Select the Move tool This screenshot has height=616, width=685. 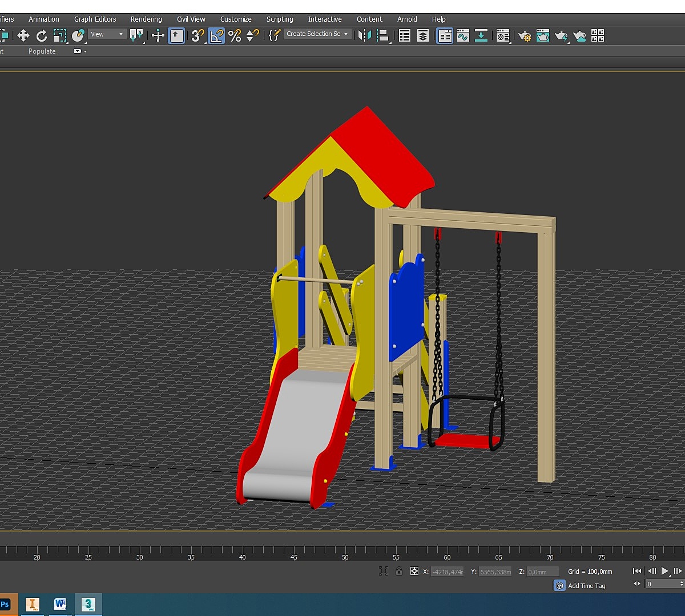[23, 36]
